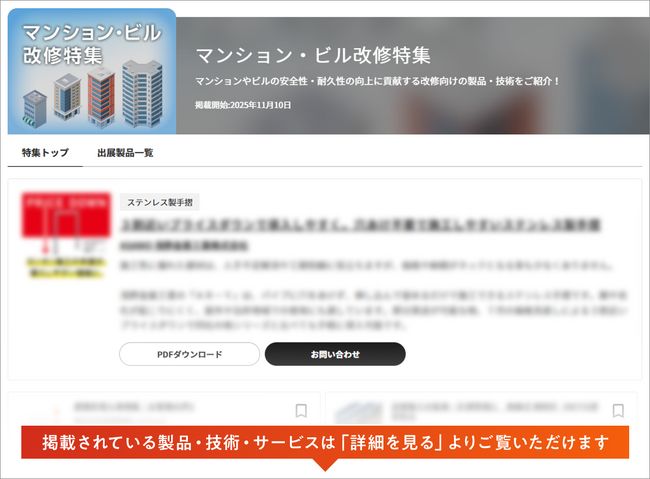Click the down-pointing arrow below orange banner
650x479 pixels.
tap(324, 464)
